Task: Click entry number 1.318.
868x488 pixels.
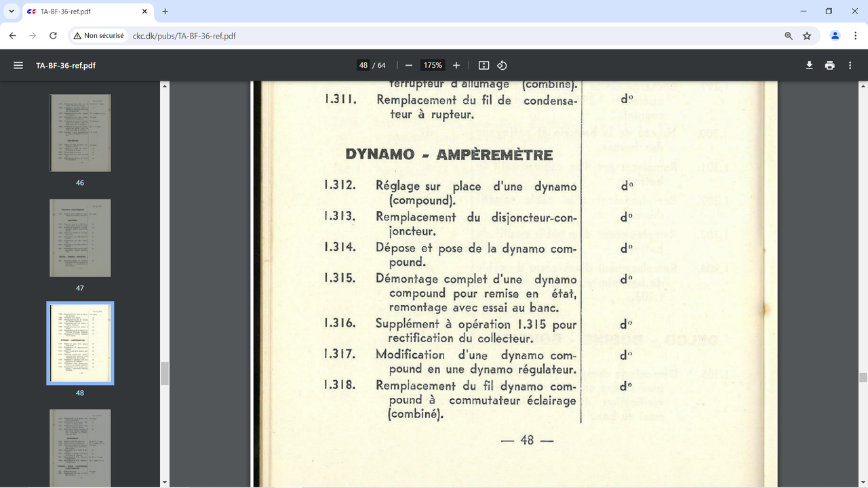Action: click(340, 385)
